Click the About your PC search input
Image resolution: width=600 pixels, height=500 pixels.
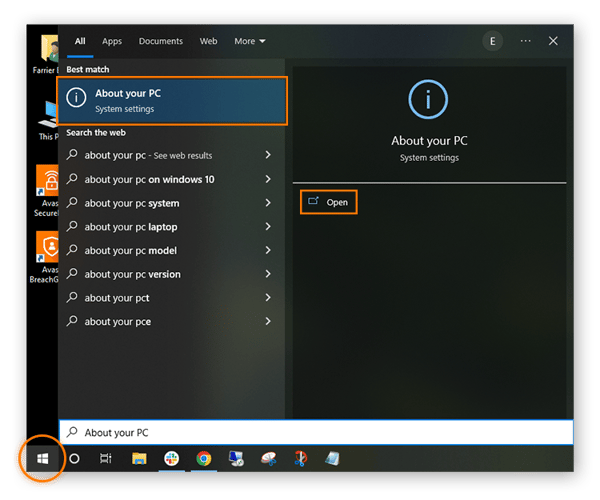click(316, 432)
